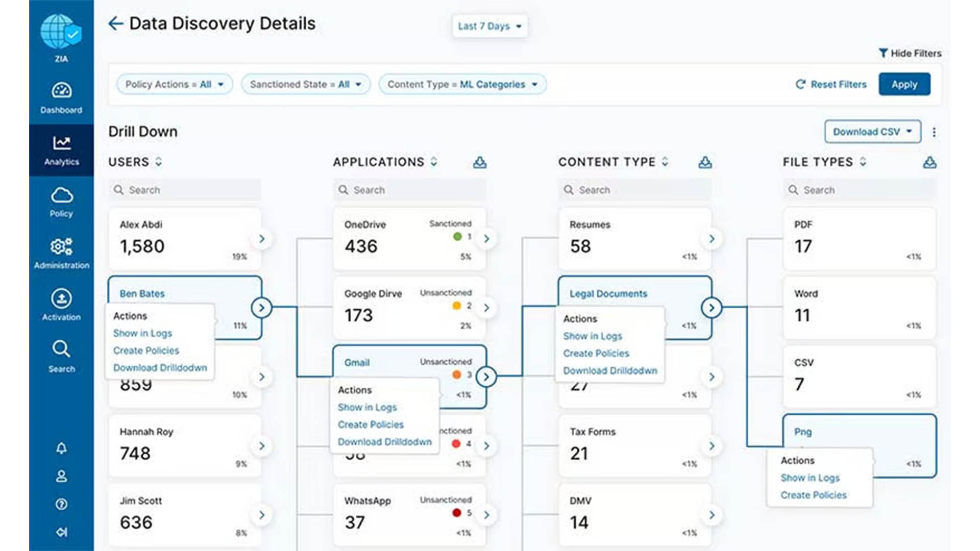Click Download Drilldoown for Ben Bates
Viewport: 980px width, 551px height.
pos(161,367)
